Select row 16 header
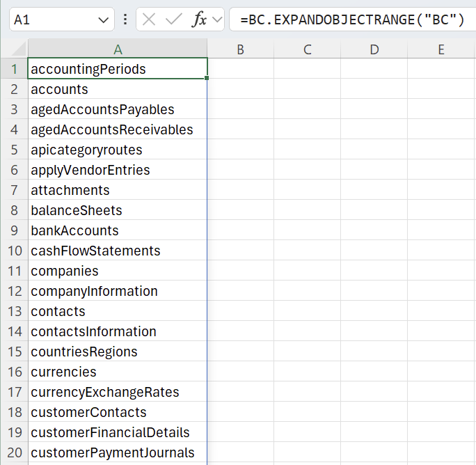The height and width of the screenshot is (465, 476). click(x=14, y=372)
